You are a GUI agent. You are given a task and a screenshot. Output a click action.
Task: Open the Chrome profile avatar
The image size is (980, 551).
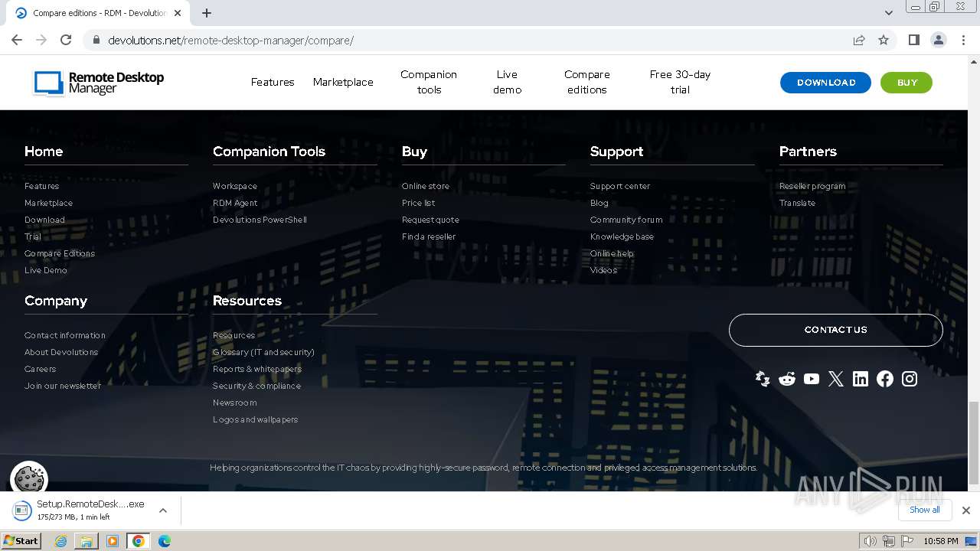pos(939,40)
